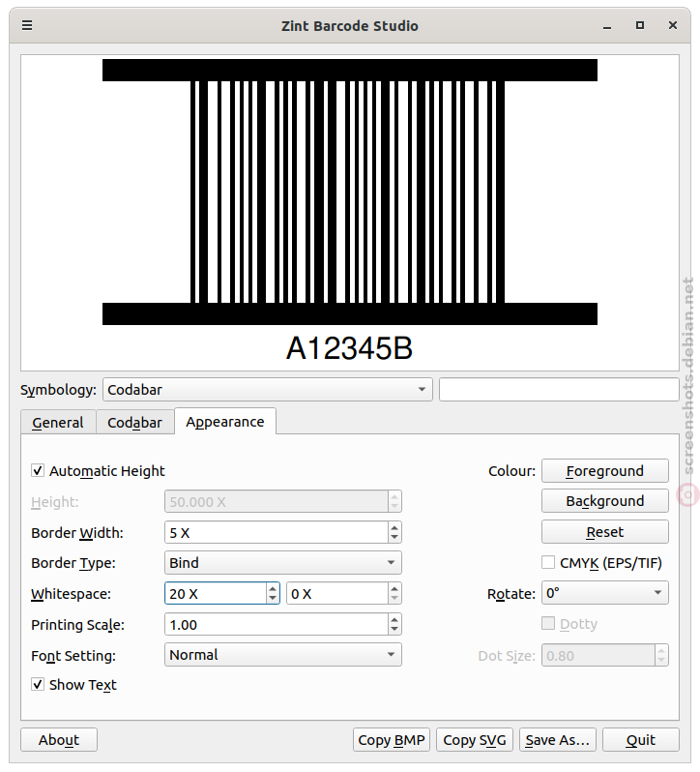The image size is (700, 772).
Task: Click the Reset colours button
Action: [605, 532]
